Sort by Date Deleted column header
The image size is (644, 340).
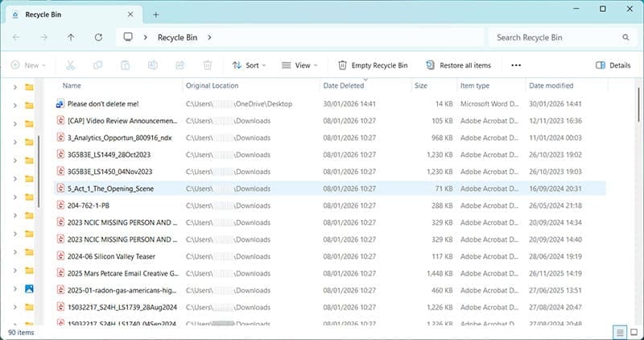point(344,85)
